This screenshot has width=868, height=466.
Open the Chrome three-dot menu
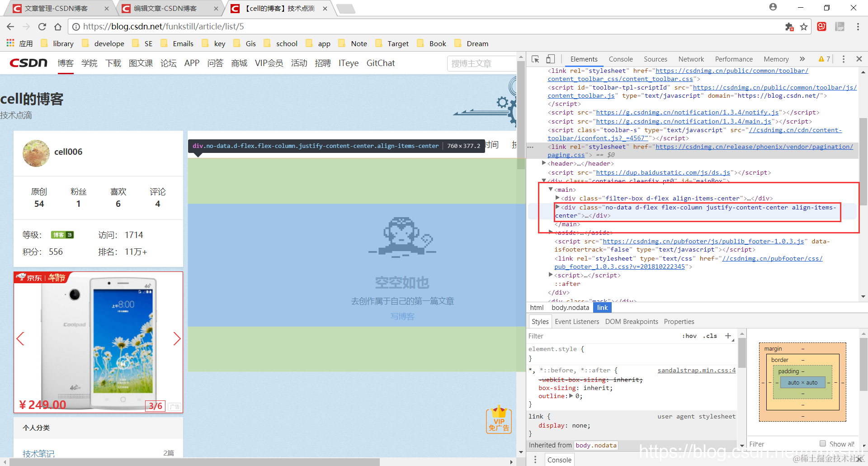tap(858, 27)
